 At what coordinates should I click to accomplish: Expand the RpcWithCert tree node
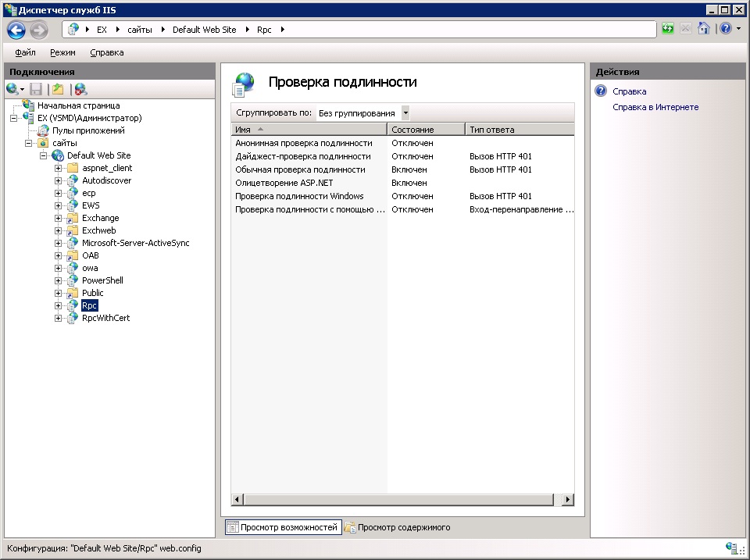tap(58, 318)
